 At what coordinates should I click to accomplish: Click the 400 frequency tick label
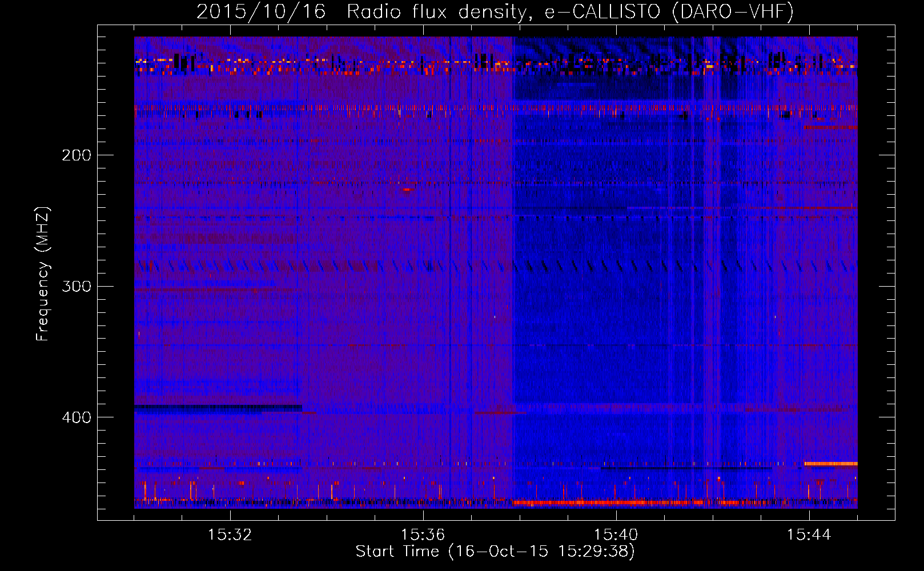(x=77, y=417)
